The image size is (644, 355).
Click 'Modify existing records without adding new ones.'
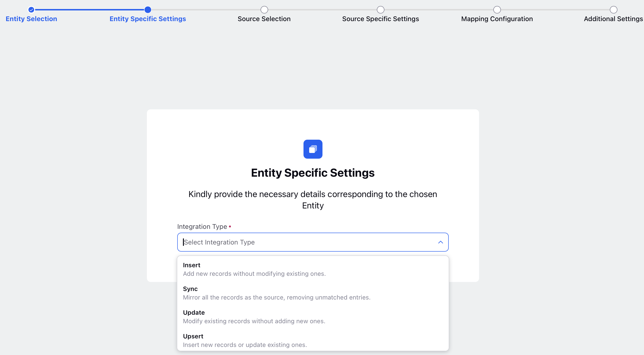[254, 321]
